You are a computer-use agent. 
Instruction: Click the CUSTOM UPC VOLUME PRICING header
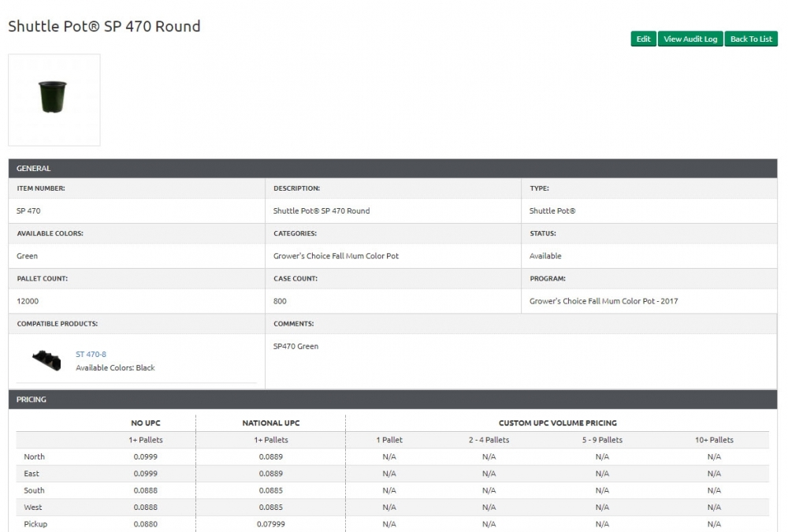click(x=558, y=423)
